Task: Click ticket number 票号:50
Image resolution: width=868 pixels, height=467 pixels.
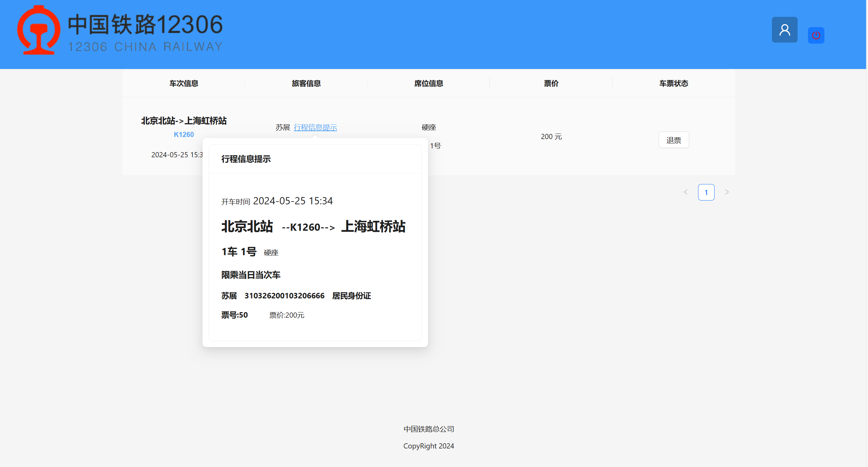Action: pyautogui.click(x=234, y=315)
